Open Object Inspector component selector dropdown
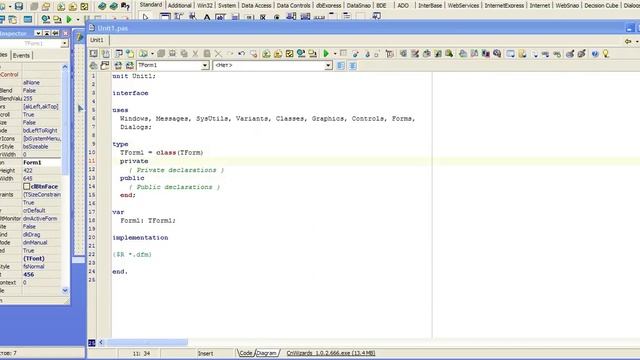The image size is (640, 360). pos(64,43)
